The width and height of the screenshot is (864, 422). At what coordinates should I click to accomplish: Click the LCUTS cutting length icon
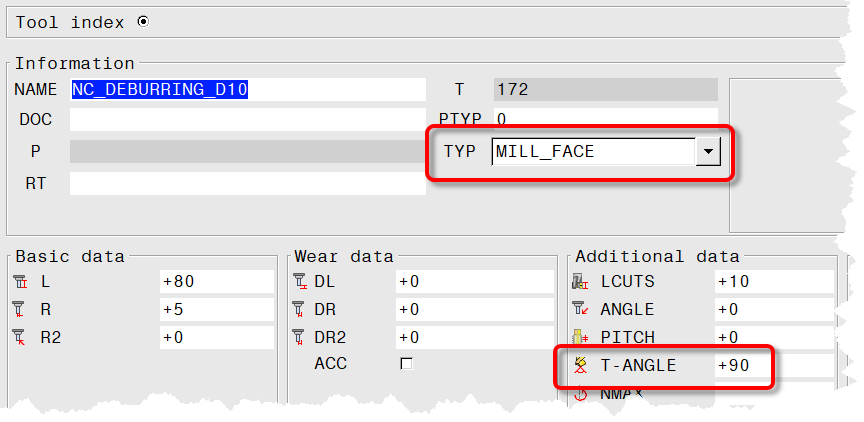point(581,282)
